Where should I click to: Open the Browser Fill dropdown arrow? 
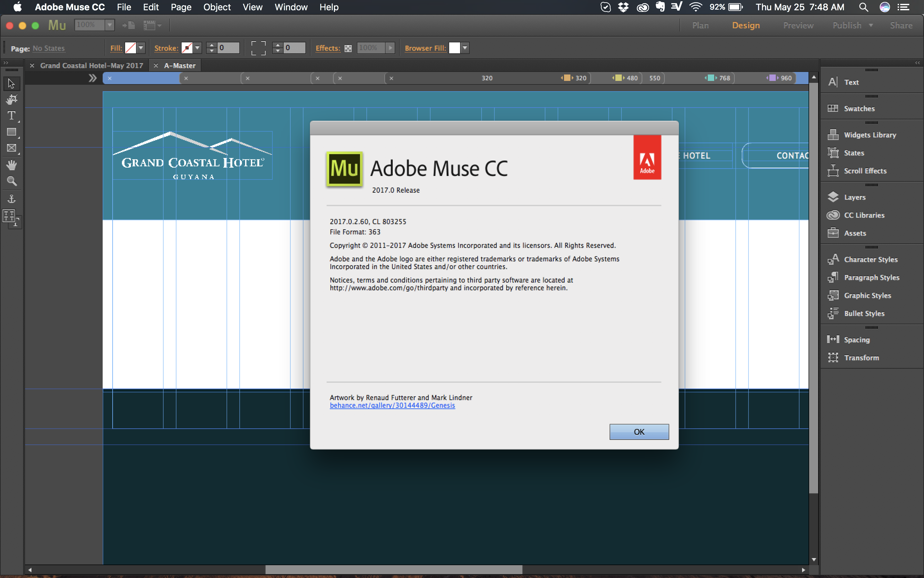465,48
